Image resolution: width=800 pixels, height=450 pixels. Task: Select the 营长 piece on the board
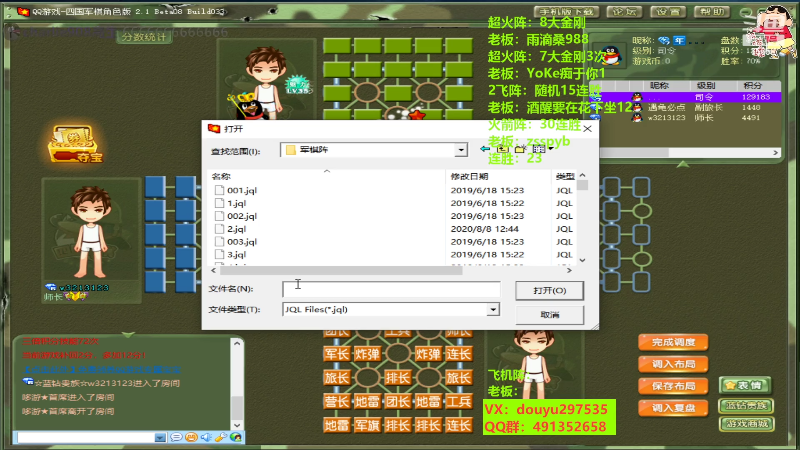pyautogui.click(x=337, y=402)
